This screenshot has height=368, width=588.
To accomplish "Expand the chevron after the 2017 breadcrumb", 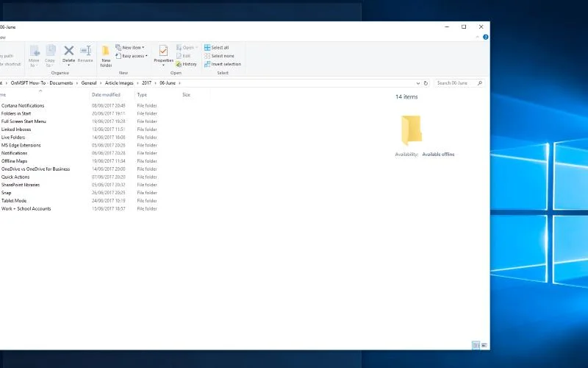I will click(x=156, y=83).
